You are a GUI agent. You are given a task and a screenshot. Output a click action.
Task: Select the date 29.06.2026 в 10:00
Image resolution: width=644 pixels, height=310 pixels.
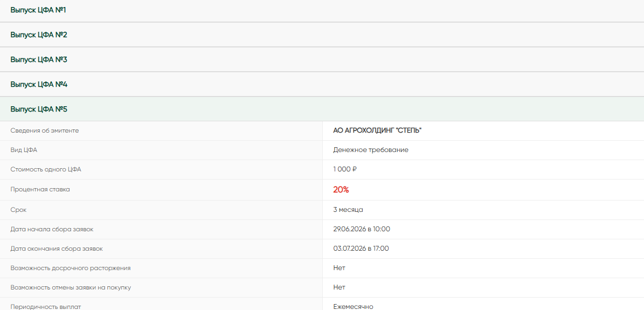[x=362, y=229]
